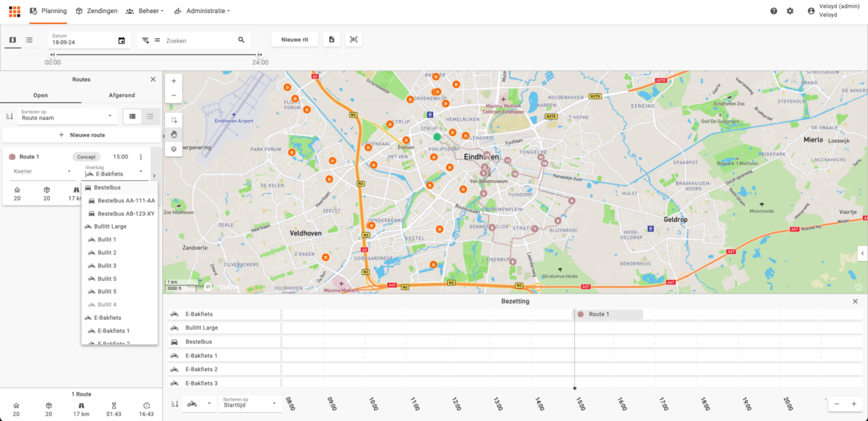Switch to the Open routes tab
The image size is (868, 421).
(x=41, y=95)
